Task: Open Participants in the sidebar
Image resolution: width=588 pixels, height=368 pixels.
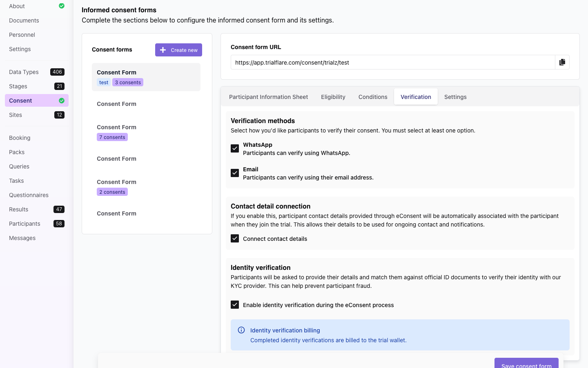Action: click(37, 224)
